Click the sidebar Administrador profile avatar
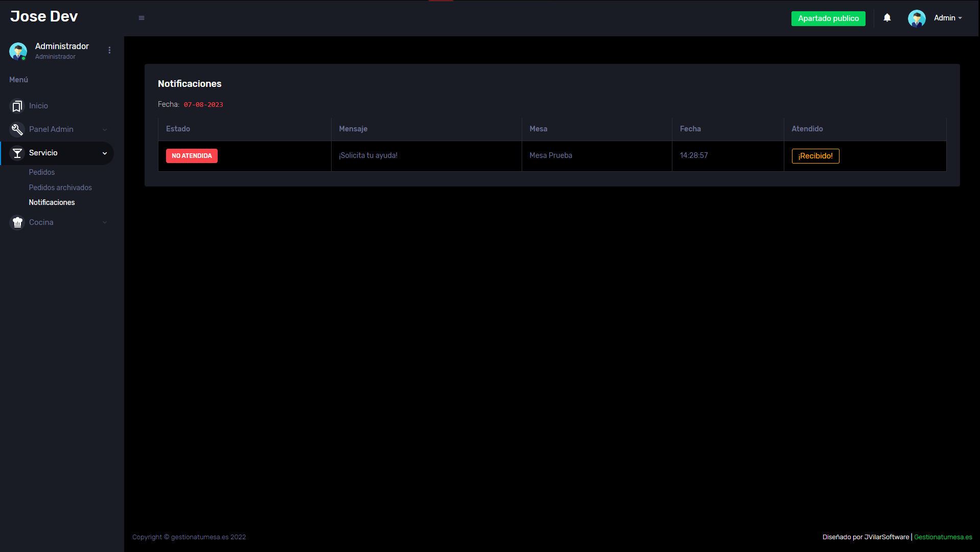This screenshot has width=980, height=552. pyautogui.click(x=18, y=51)
